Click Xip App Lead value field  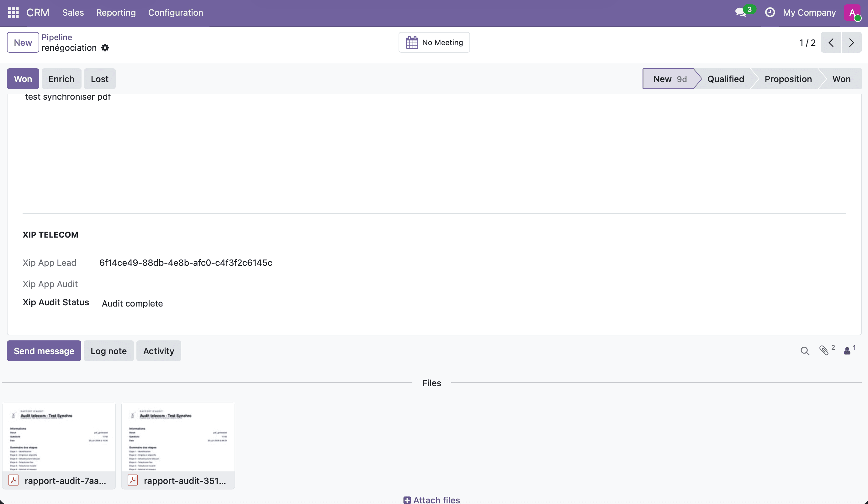point(186,263)
